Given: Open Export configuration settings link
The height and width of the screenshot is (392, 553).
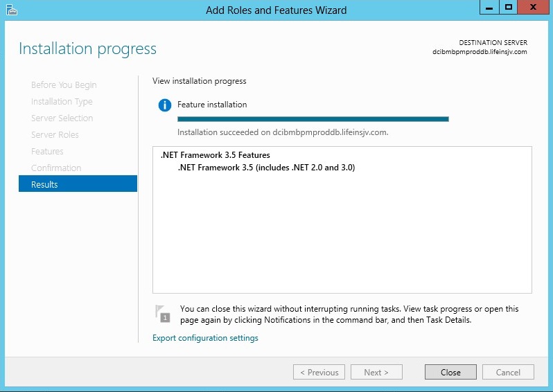Looking at the screenshot, I should point(205,338).
